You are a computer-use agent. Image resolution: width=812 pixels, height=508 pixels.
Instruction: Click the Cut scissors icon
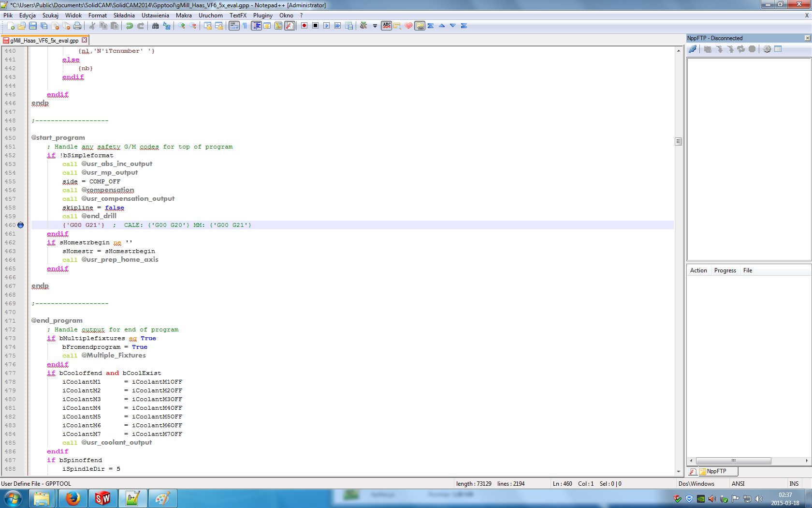[92, 26]
